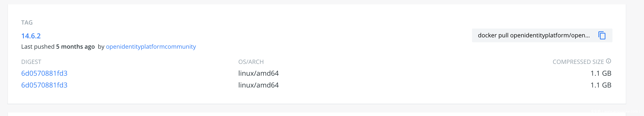Click the next tag card below

click(317, 114)
